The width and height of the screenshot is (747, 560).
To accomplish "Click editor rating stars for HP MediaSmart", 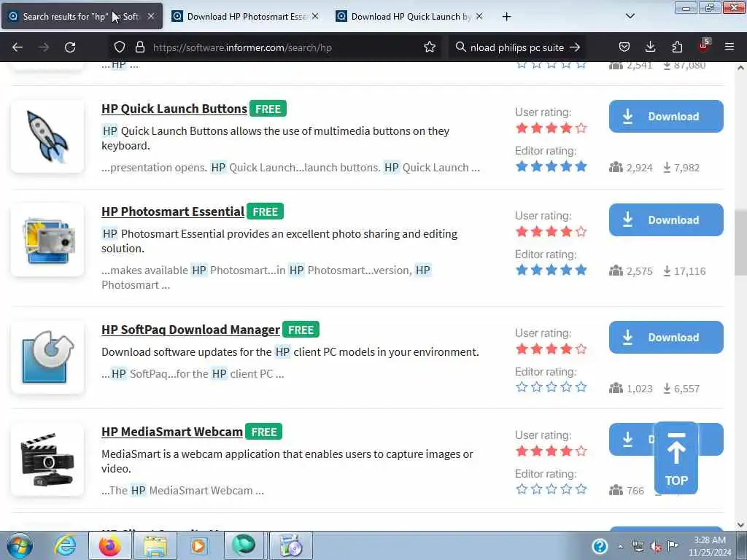I will coord(551,489).
